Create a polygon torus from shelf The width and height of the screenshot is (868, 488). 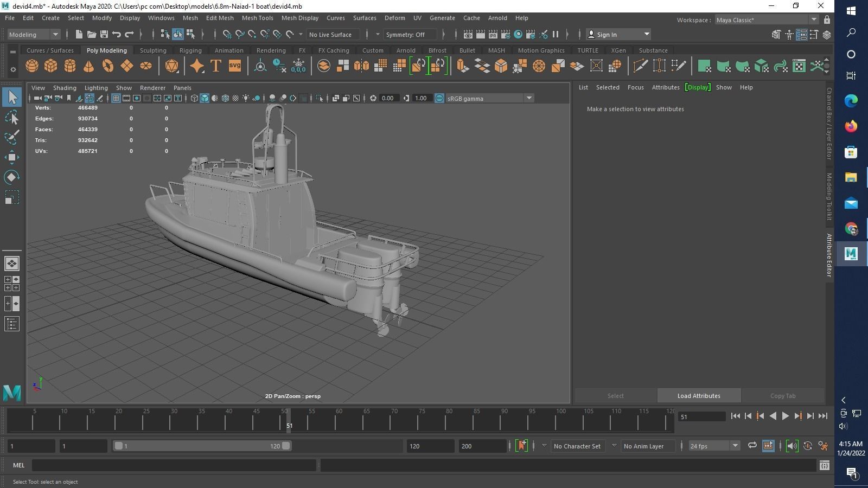point(108,66)
